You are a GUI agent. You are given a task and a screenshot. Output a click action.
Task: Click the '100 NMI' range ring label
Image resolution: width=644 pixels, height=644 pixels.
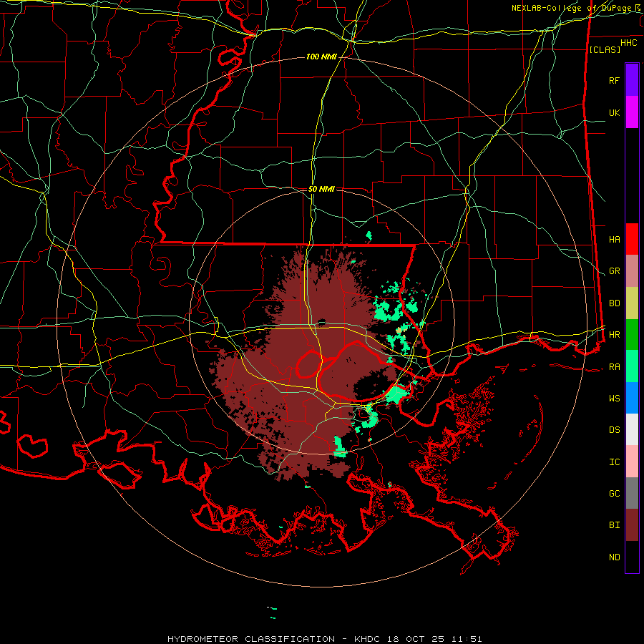(321, 57)
